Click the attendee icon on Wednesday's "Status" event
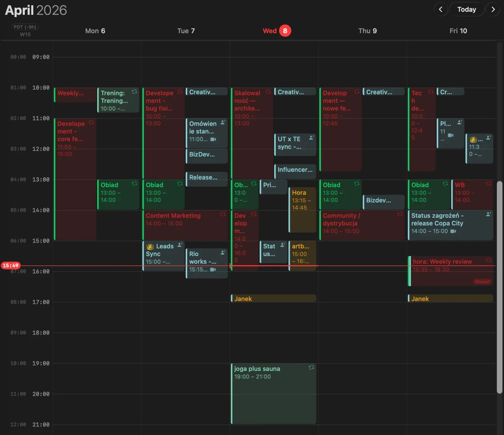This screenshot has height=435, width=504. [283, 244]
